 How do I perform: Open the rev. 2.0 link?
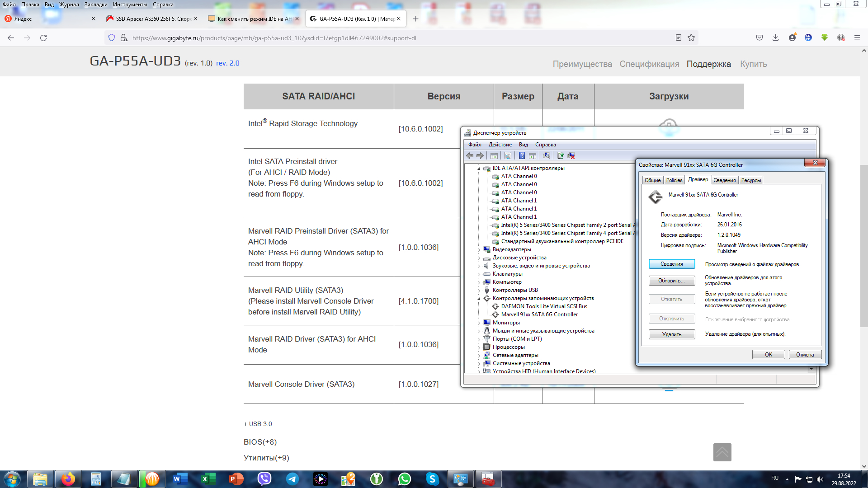pos(228,63)
